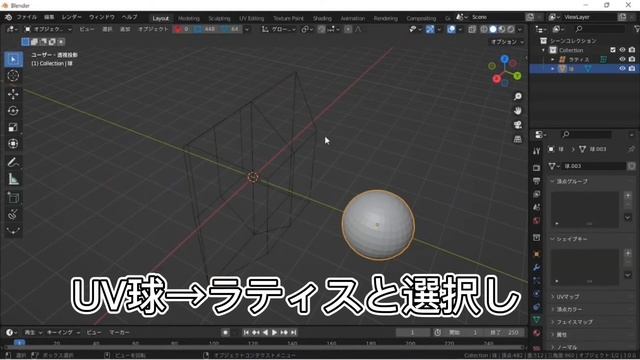Open the ウィンドウ menu
Screen dimensions: 640x360
[x=102, y=17]
